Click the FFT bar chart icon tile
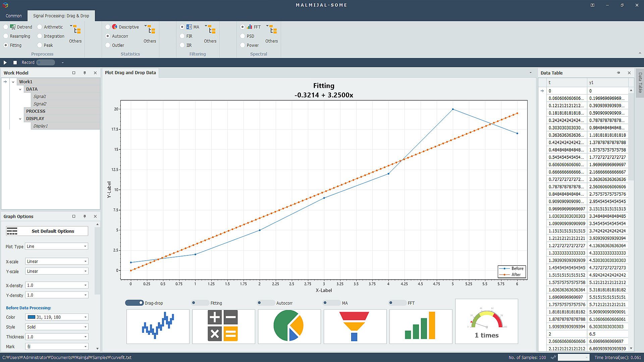 click(x=421, y=326)
